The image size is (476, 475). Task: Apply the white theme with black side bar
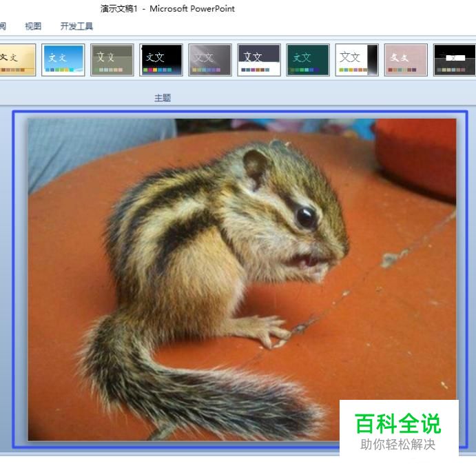(x=357, y=60)
